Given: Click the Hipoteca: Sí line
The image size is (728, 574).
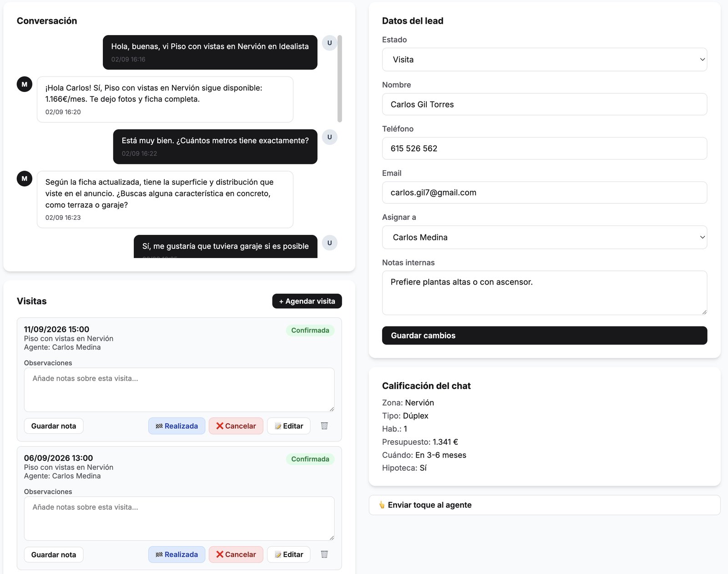Looking at the screenshot, I should tap(404, 468).
